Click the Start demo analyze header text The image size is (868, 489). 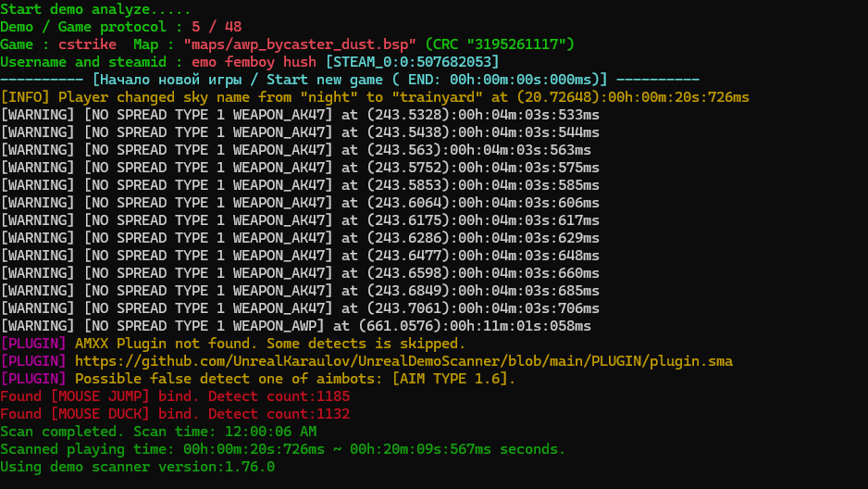pos(95,9)
